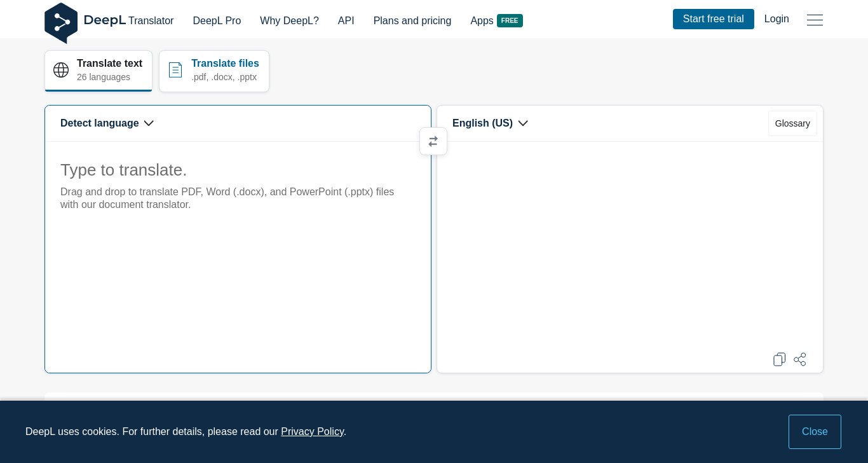868x463 pixels.
Task: Switch to the Translate text tab
Action: tap(98, 71)
